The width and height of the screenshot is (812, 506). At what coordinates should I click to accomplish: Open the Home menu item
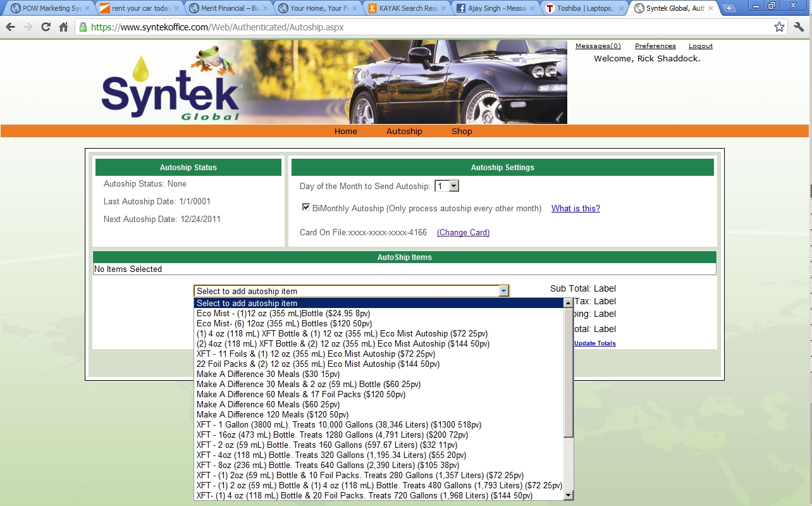click(346, 131)
